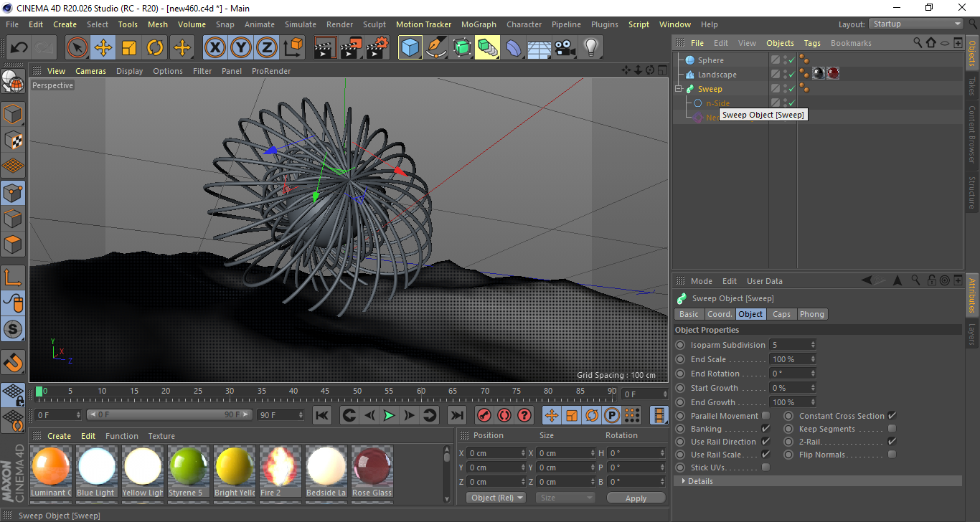
Task: Click frame 50 on the timeline
Action: [357, 391]
